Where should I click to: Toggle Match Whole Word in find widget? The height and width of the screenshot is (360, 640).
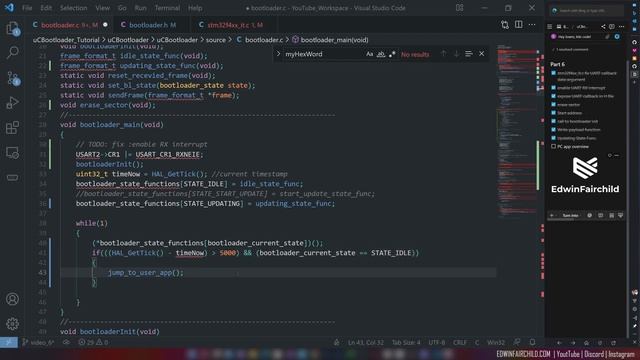(381, 54)
